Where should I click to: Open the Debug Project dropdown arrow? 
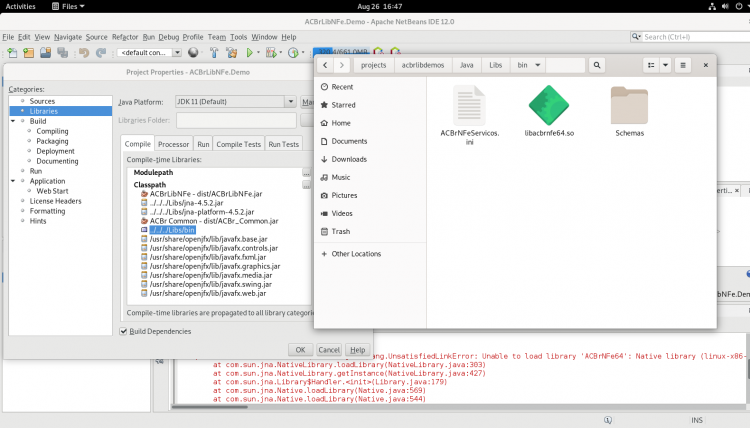(x=280, y=53)
